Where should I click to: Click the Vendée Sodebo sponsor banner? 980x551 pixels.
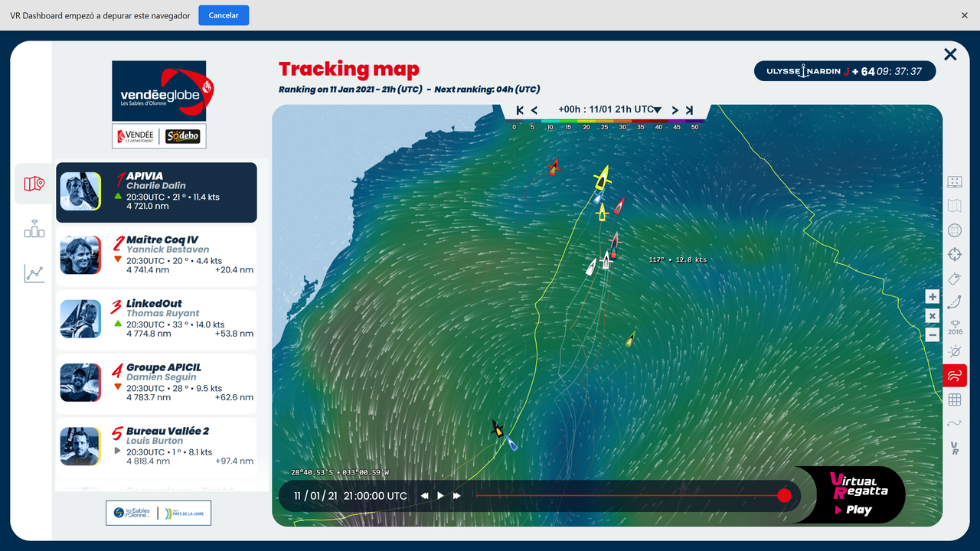click(x=158, y=136)
